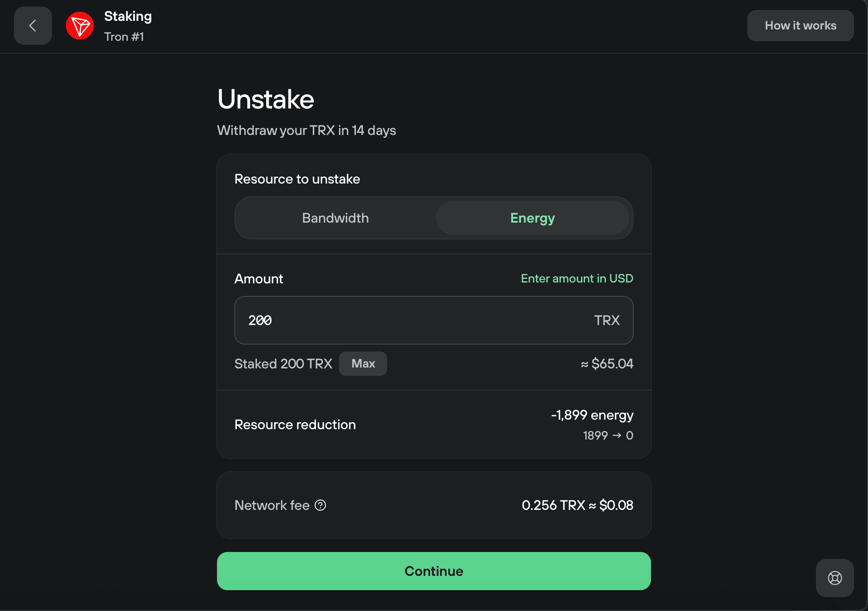Click the Amount label
The width and height of the screenshot is (868, 611).
coord(259,279)
